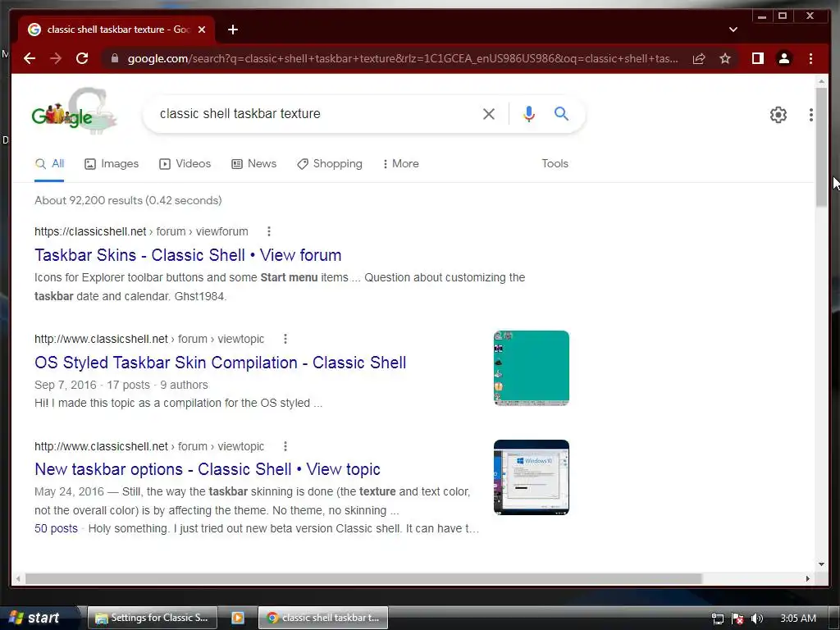The image size is (840, 630).
Task: Open the media player taskbar icon
Action: point(238,618)
